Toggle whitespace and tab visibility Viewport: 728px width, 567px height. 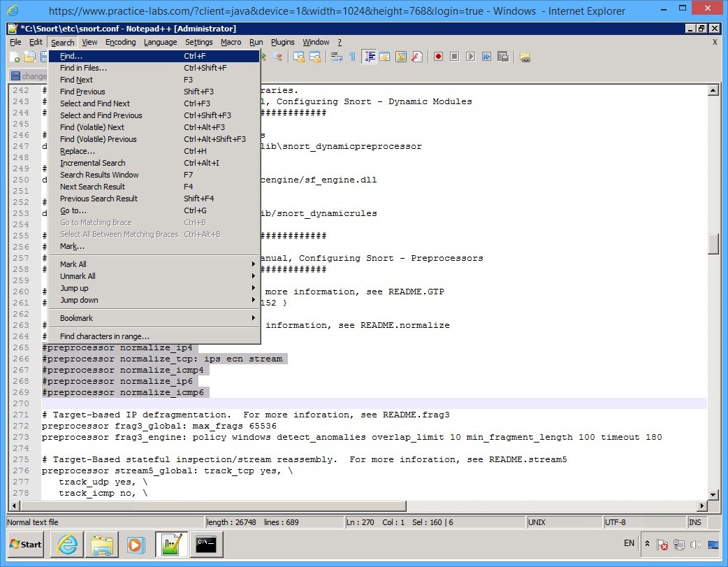[370, 56]
